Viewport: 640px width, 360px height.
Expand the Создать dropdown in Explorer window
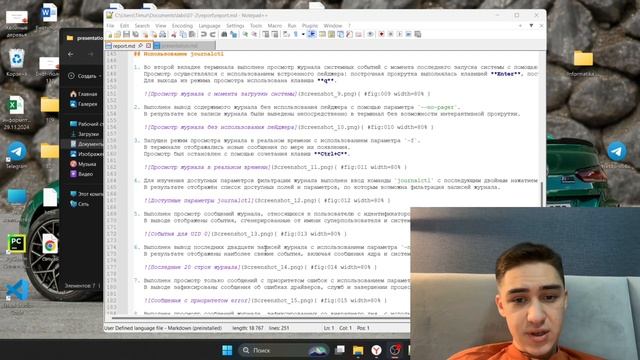[x=85, y=76]
